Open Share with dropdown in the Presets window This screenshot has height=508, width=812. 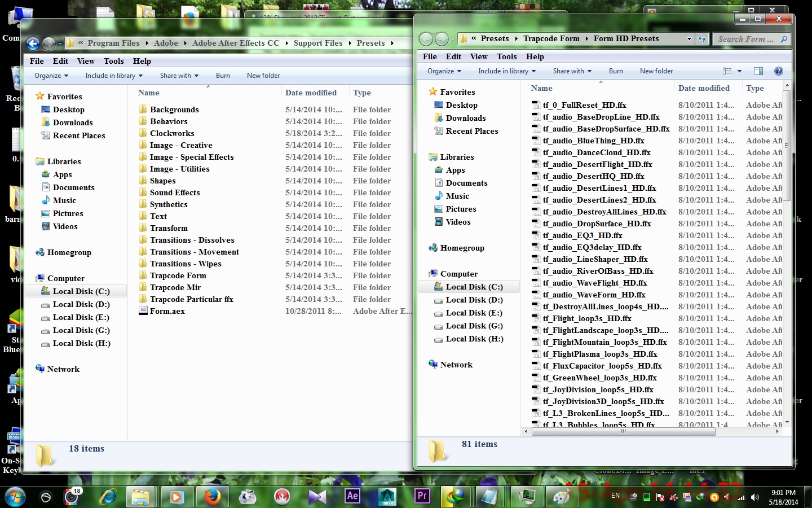[x=179, y=76]
